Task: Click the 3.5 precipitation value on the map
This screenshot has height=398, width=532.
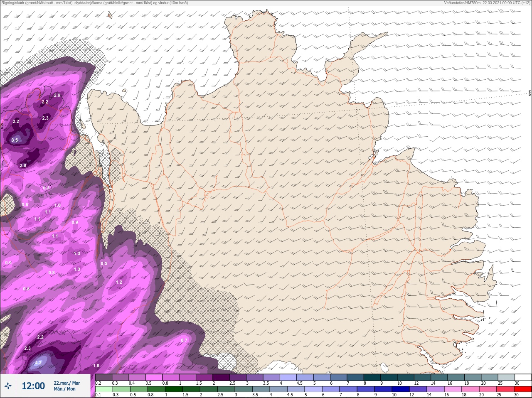Action: (x=15, y=140)
